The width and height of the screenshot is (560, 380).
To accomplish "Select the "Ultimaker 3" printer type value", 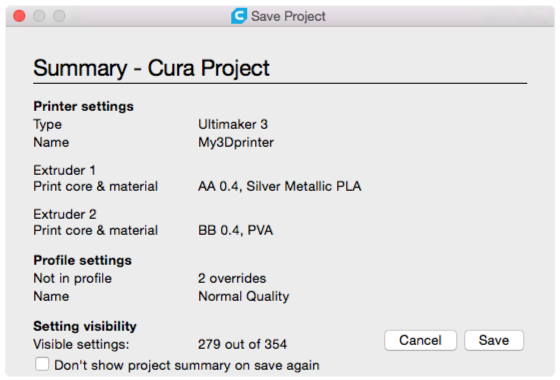I will (x=233, y=124).
